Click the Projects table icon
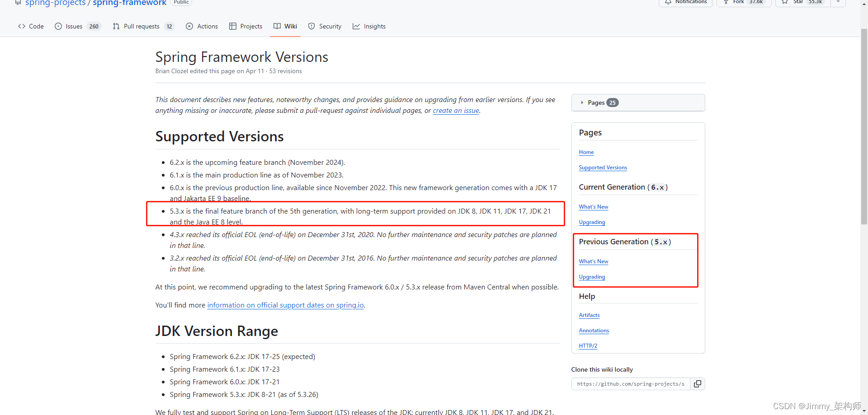The width and height of the screenshot is (868, 415). pos(233,26)
